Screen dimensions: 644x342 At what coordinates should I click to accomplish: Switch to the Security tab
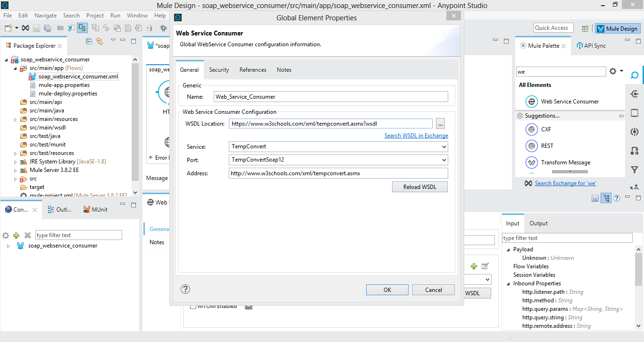coord(219,70)
